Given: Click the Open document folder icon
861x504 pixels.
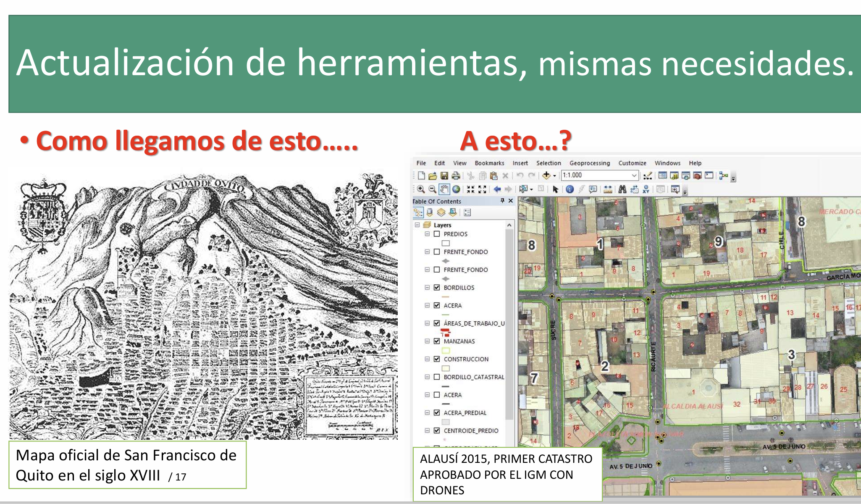Looking at the screenshot, I should (433, 176).
